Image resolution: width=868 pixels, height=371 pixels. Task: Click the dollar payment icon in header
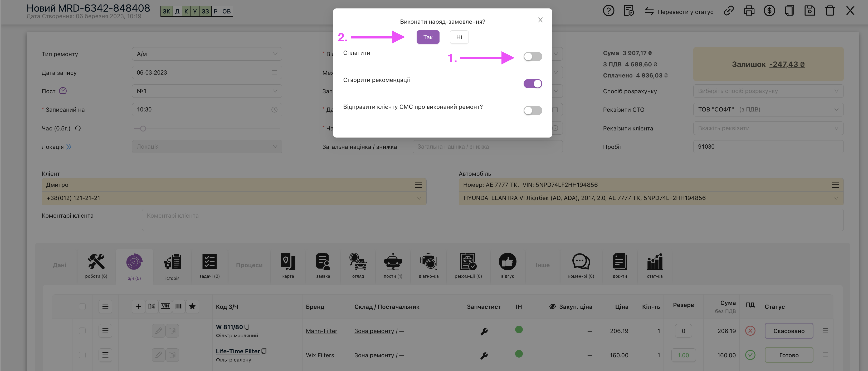[x=769, y=11]
